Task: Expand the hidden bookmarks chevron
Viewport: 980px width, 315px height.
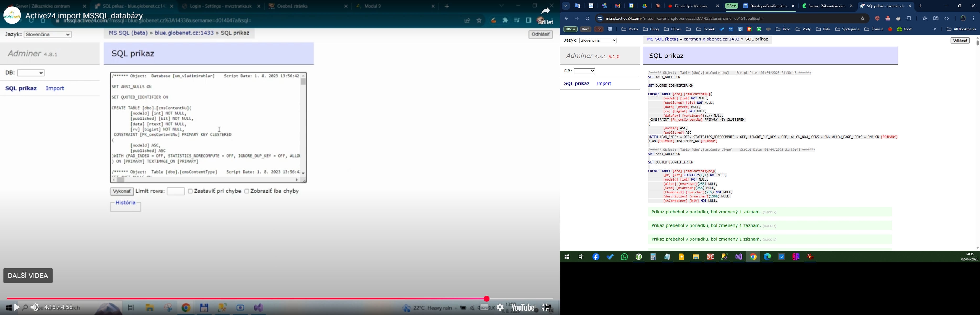Action: (x=935, y=29)
